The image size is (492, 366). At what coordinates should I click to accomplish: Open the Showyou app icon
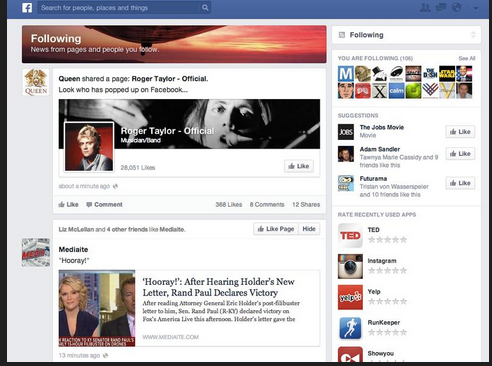click(350, 354)
